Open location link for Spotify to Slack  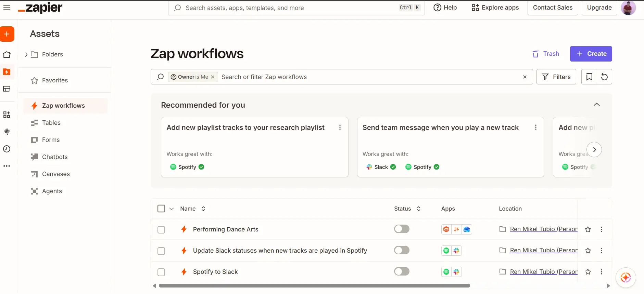tap(544, 271)
